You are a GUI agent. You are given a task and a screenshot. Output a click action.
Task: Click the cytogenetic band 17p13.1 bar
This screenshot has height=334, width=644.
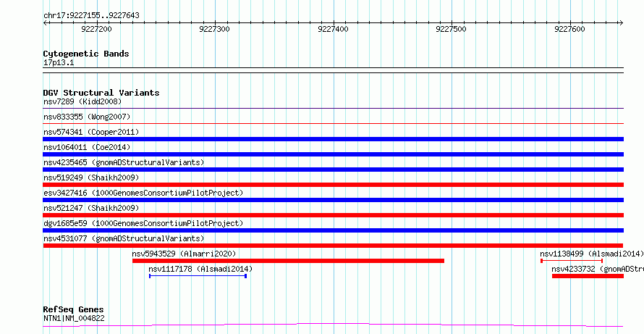pos(333,70)
